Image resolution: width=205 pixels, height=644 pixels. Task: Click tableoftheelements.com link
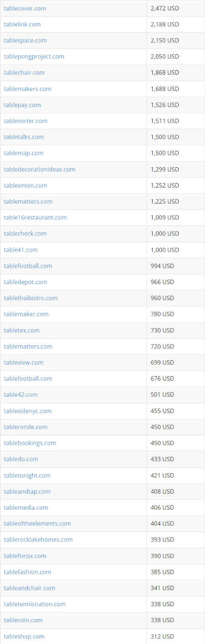(37, 523)
